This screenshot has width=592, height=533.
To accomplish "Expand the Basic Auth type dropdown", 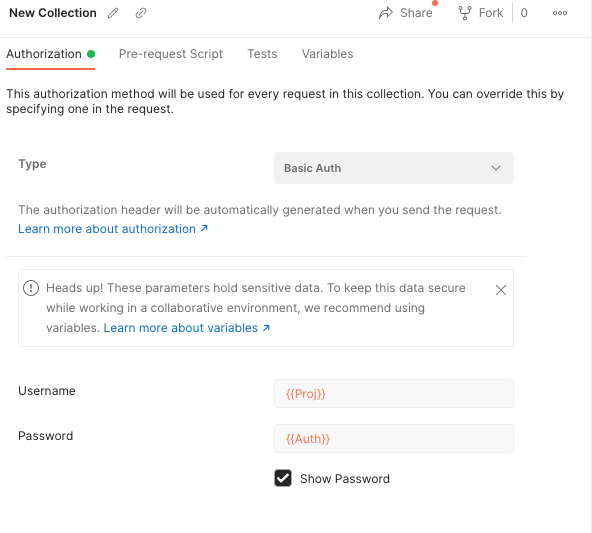I will pos(394,168).
